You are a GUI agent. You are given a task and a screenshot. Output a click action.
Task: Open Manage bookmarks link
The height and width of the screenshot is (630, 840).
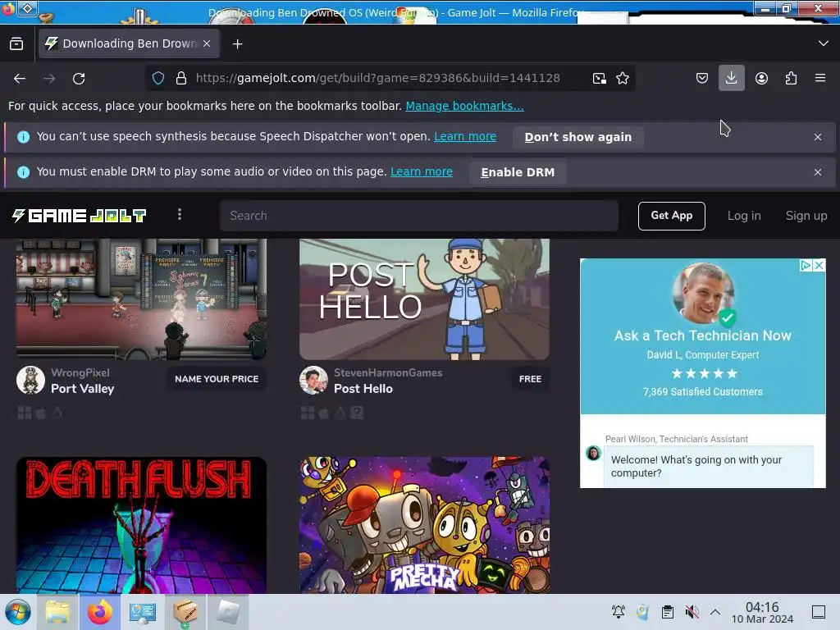[x=464, y=106]
